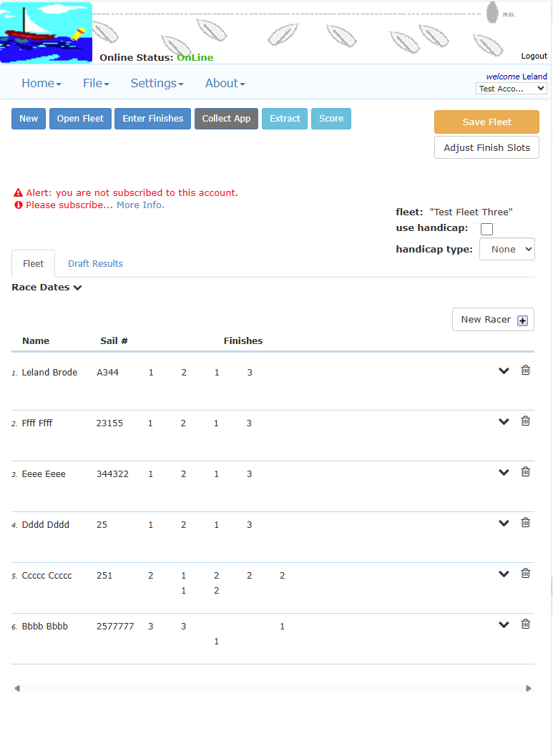Click the Name column header
553x756 pixels.
[x=36, y=341]
